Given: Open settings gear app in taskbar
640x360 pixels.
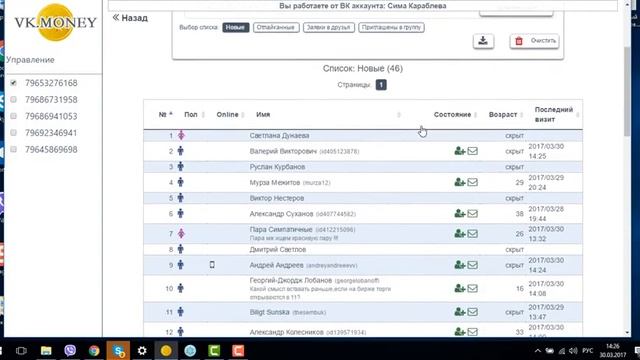Looking at the screenshot, I should pyautogui.click(x=142, y=350).
